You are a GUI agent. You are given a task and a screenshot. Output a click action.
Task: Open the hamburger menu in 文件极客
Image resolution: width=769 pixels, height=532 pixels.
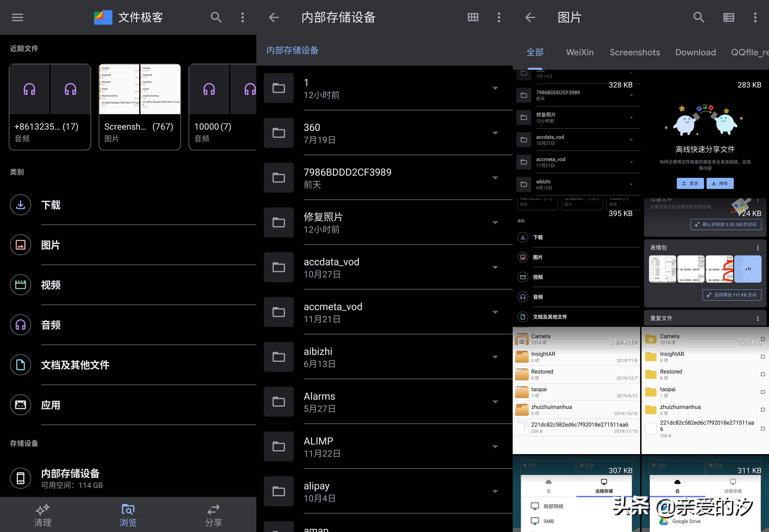17,17
